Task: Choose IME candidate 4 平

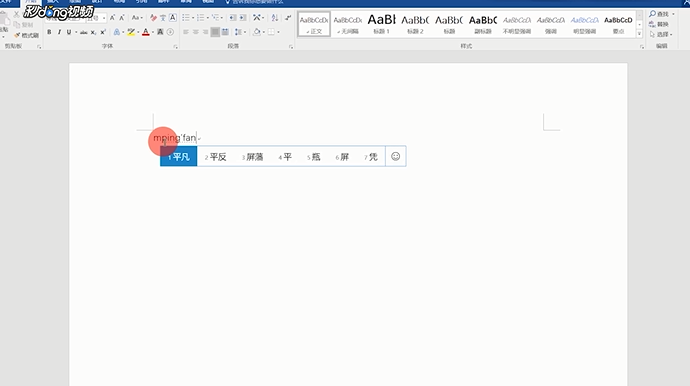Action: click(285, 157)
